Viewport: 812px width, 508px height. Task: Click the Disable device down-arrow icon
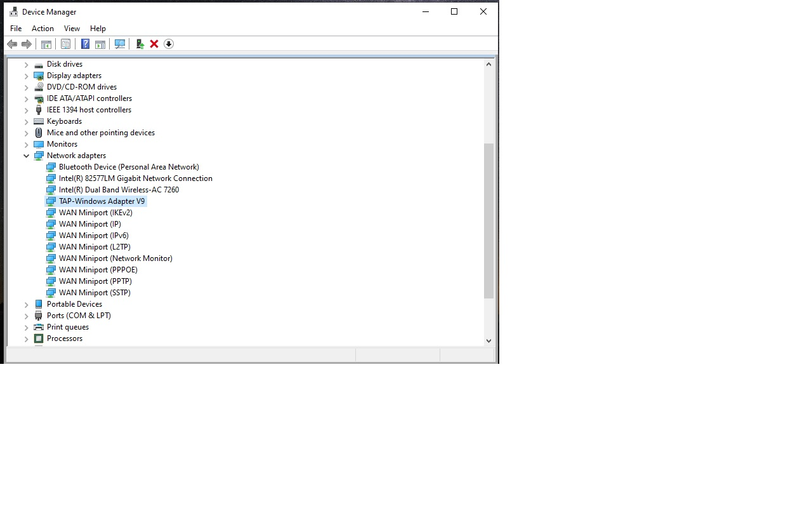tap(169, 44)
